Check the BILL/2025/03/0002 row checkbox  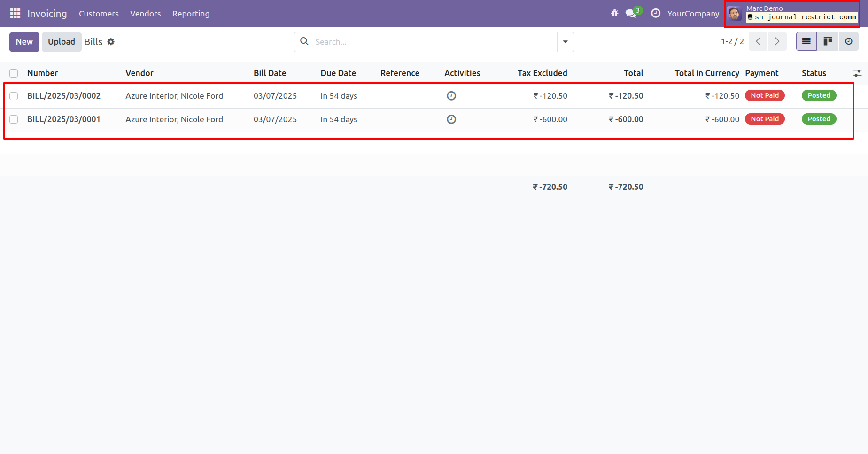14,96
